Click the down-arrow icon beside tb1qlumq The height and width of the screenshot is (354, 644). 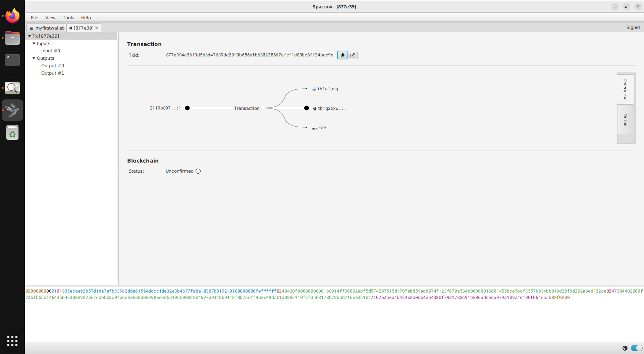(314, 89)
